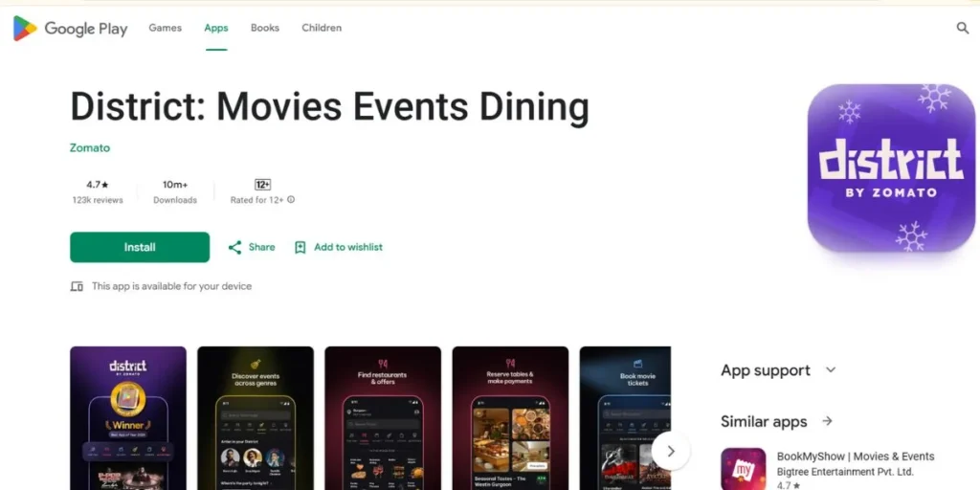Open the Winner award screenshot
Screen dimensions: 980x490
pos(128,418)
